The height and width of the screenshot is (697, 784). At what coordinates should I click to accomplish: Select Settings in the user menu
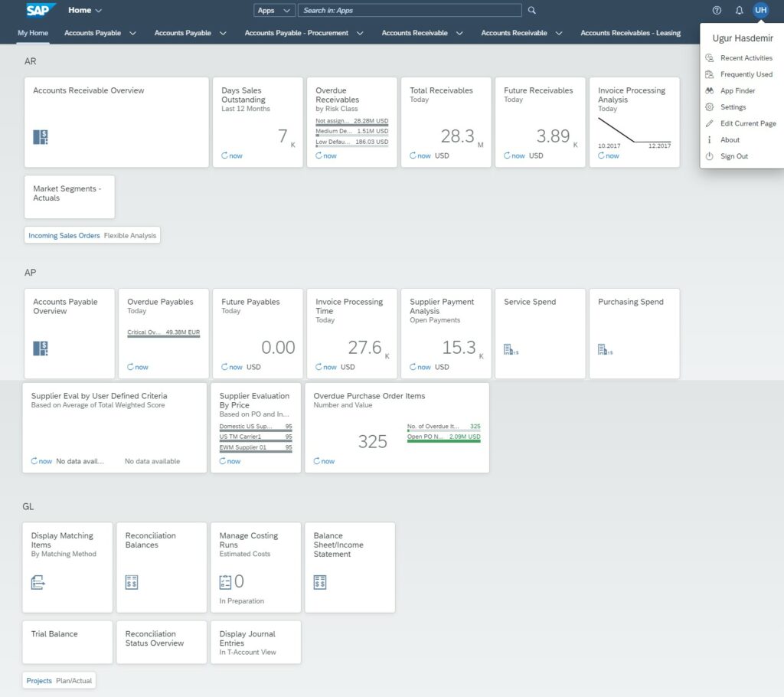pos(733,107)
